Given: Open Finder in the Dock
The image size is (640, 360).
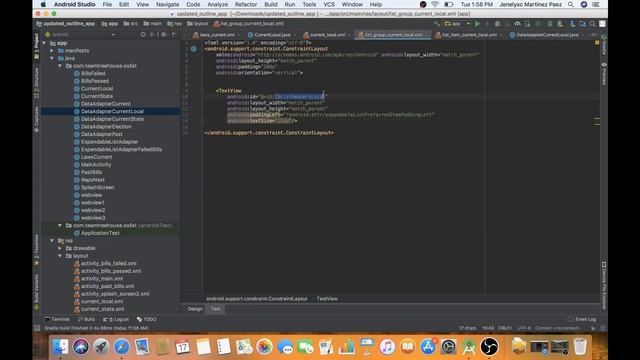Looking at the screenshot, I should 60,347.
